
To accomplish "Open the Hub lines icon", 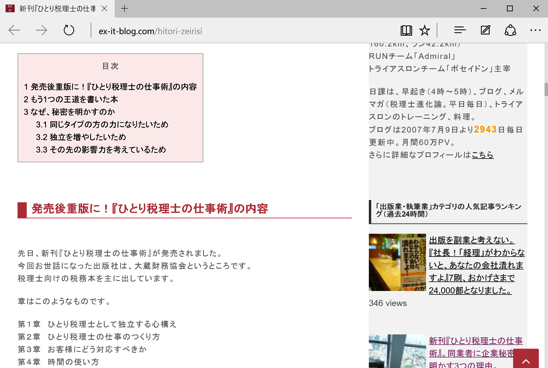I will point(460,30).
